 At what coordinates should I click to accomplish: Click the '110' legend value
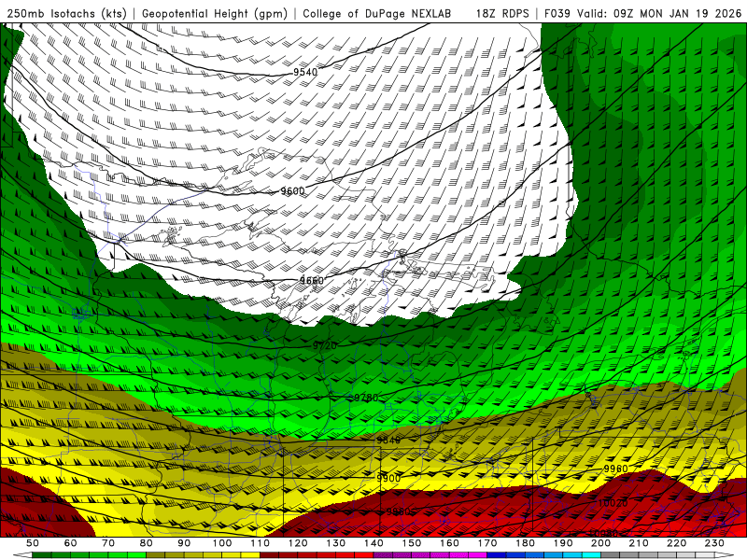click(x=261, y=543)
